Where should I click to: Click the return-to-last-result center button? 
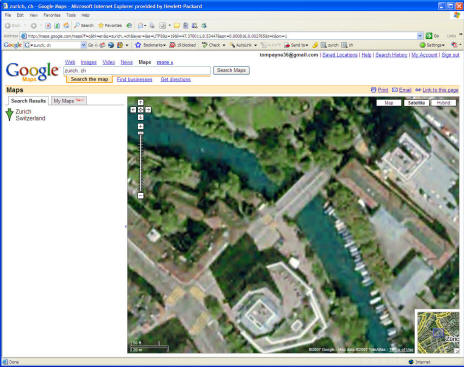click(140, 110)
